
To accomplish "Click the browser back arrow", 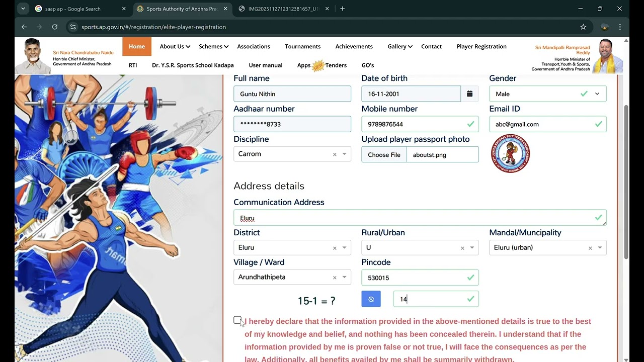I will click(x=24, y=27).
